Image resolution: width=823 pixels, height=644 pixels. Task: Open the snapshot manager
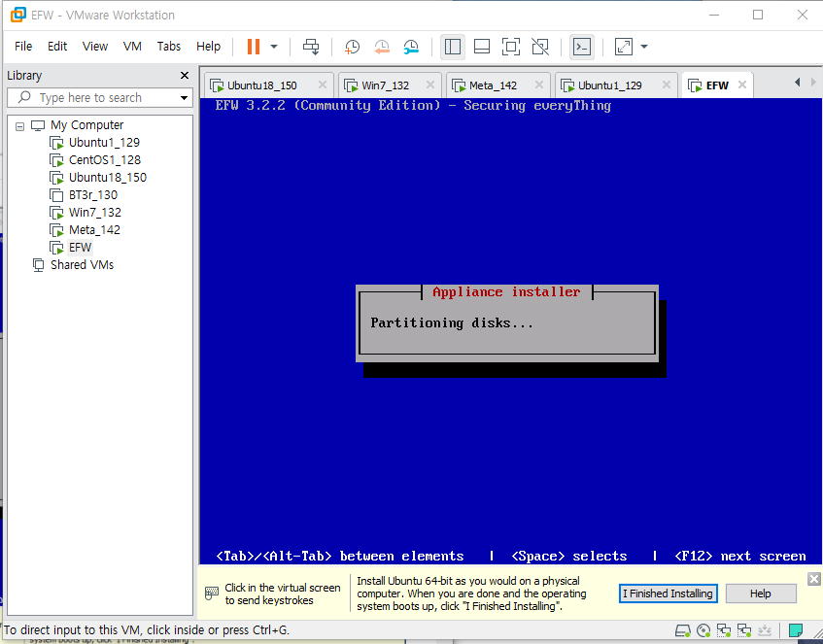click(x=411, y=47)
